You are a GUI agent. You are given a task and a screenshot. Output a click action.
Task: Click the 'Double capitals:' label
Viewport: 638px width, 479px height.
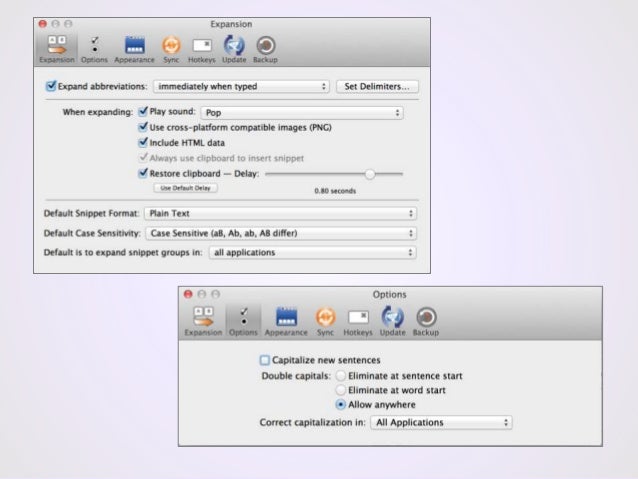click(296, 376)
